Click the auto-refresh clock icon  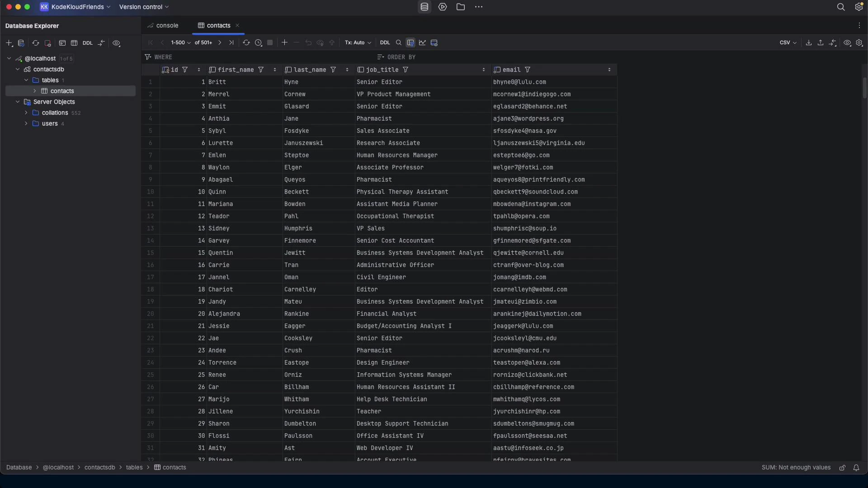pos(258,42)
